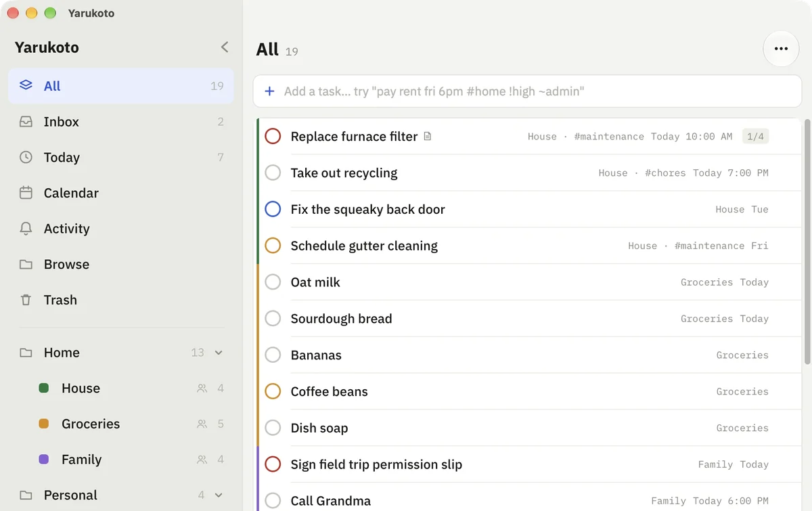Tick the Sourdough bread checkbox
This screenshot has height=511, width=812.
point(273,318)
